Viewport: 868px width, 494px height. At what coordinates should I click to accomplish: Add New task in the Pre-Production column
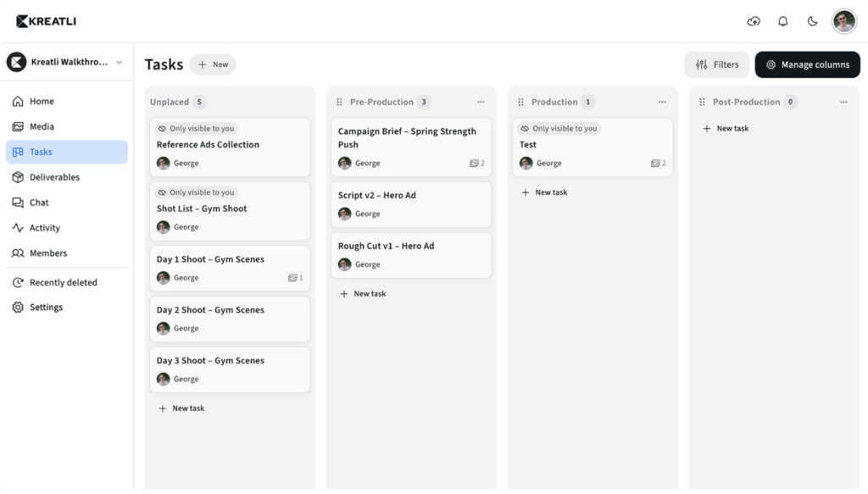point(363,294)
